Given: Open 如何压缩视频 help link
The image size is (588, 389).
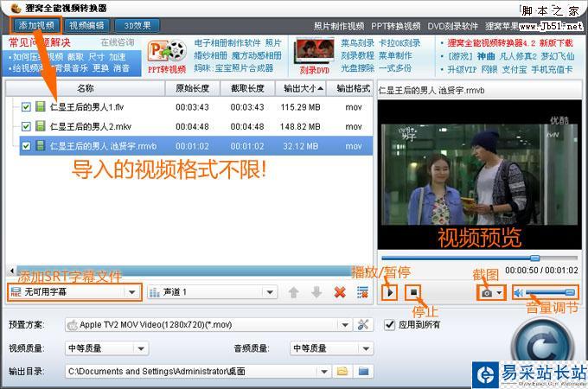Looking at the screenshot, I should (38, 57).
